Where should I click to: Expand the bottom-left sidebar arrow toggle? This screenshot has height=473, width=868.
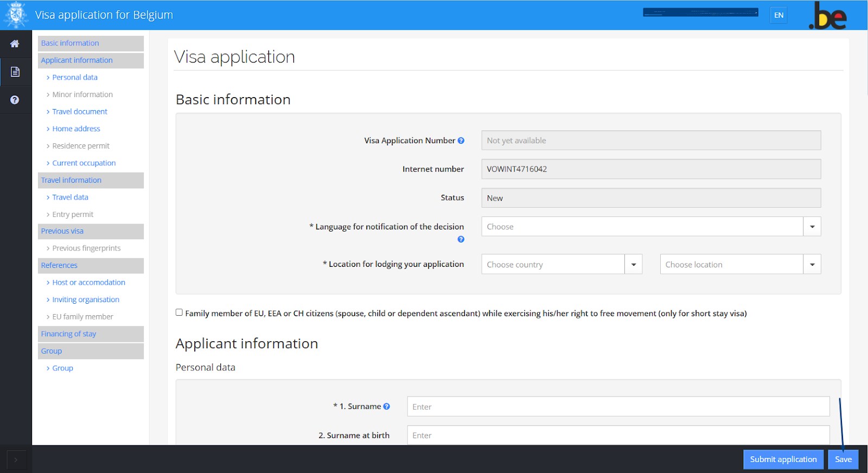(x=16, y=459)
